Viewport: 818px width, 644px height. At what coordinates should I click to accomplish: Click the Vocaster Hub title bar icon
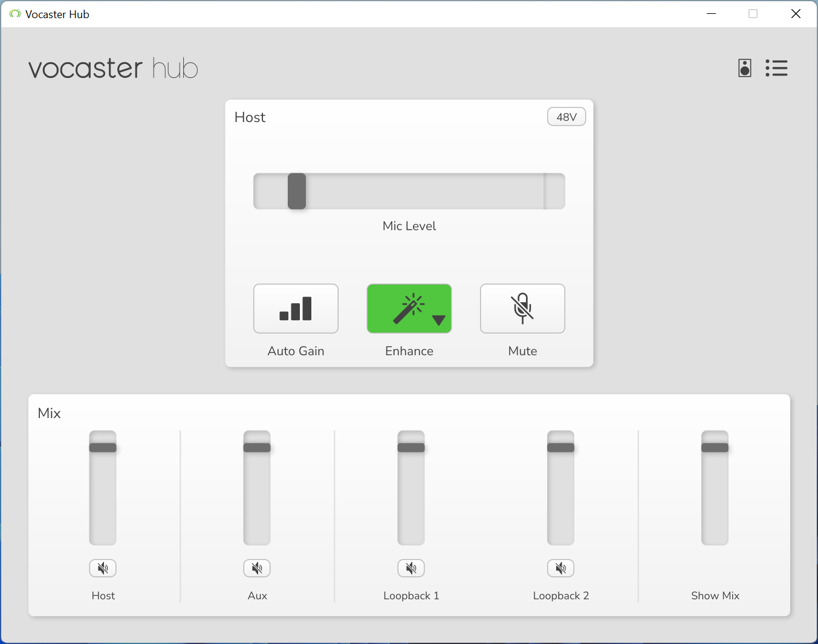[15, 14]
